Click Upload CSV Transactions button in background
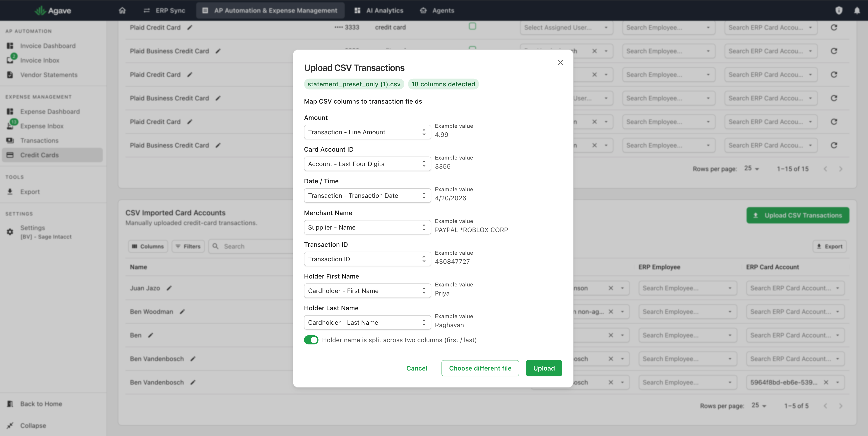 click(x=798, y=215)
